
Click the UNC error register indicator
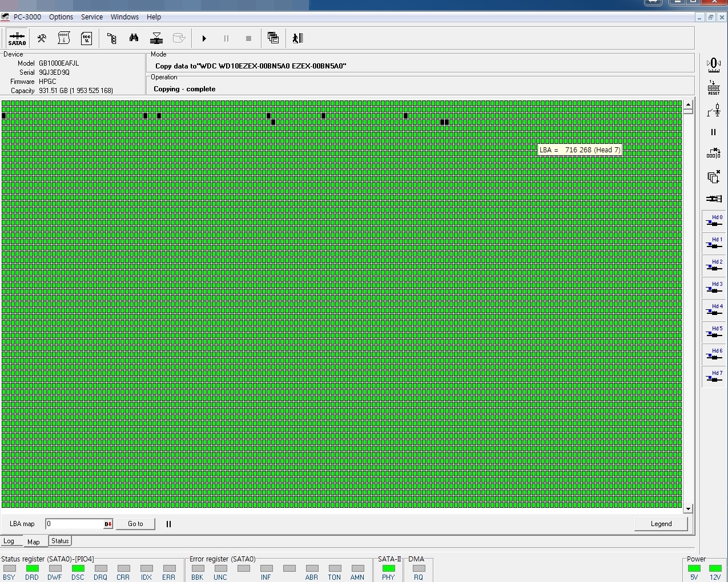220,568
